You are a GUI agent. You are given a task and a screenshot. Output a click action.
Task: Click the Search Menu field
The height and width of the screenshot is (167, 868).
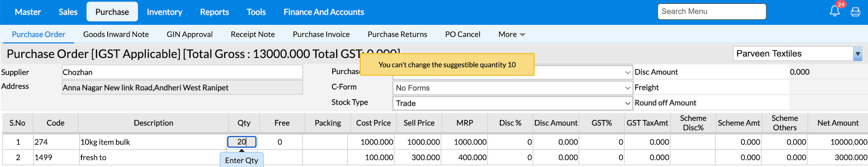[712, 12]
